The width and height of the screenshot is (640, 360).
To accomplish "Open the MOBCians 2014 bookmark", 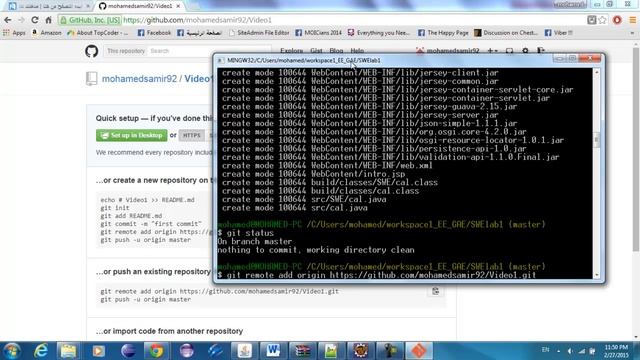I will [318, 33].
